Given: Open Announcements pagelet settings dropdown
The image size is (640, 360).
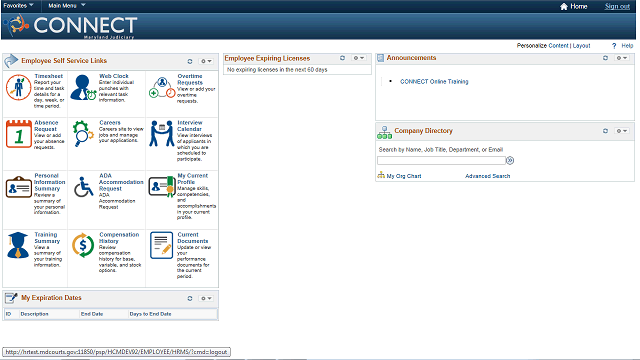Looking at the screenshot, I should tap(622, 58).
